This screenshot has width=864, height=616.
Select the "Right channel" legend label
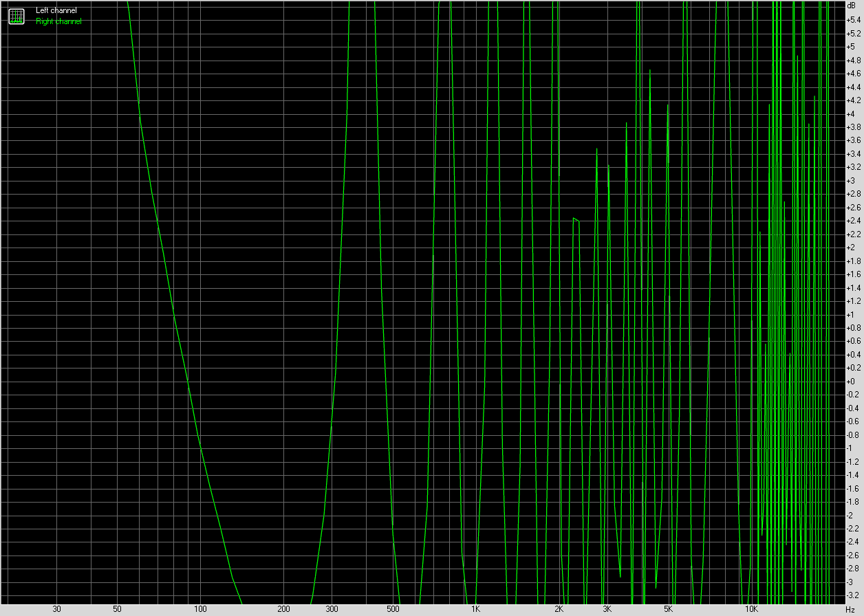tap(58, 21)
